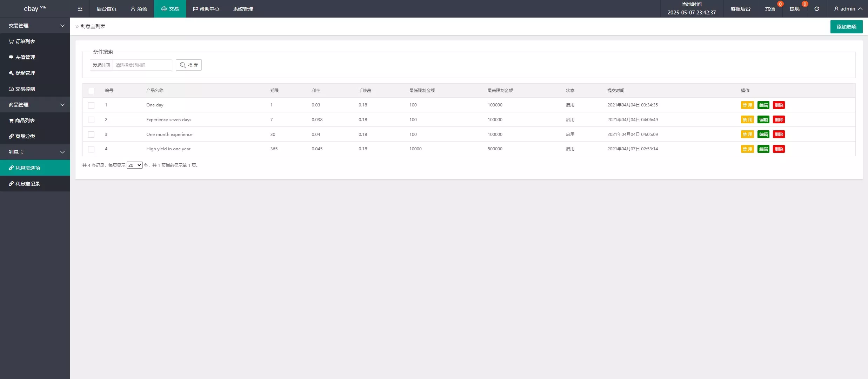This screenshot has width=868, height=379.
Task: Delete the One month experience product
Action: click(779, 135)
